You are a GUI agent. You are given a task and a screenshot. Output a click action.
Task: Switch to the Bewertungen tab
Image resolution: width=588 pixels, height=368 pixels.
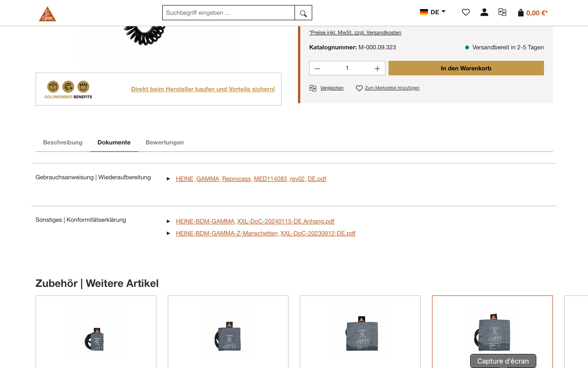[165, 142]
